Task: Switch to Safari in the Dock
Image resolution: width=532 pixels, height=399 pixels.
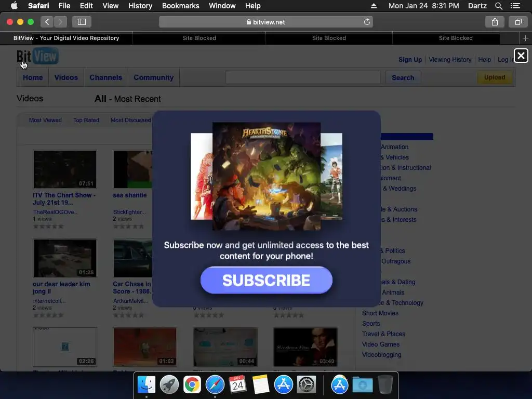Action: 215,385
